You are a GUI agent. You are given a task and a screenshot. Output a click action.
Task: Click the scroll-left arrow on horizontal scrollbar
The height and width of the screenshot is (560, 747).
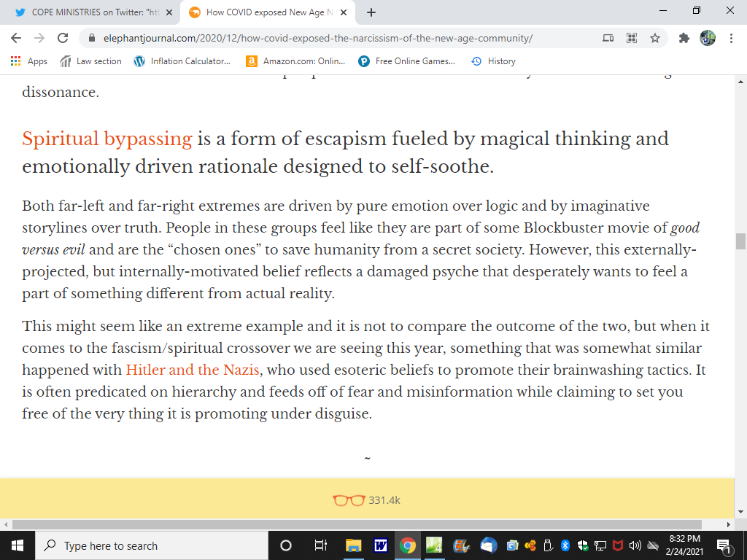[6, 525]
